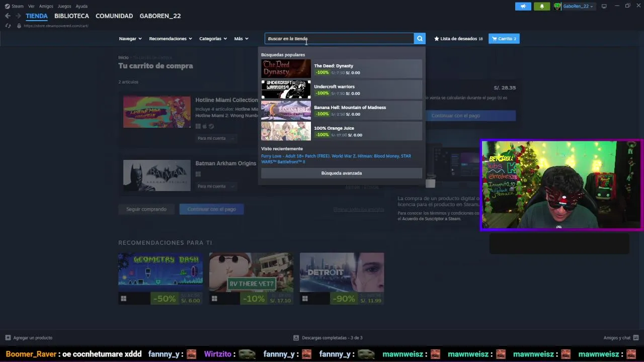
Task: Open recently viewed Furry Love link
Action: tap(295, 156)
